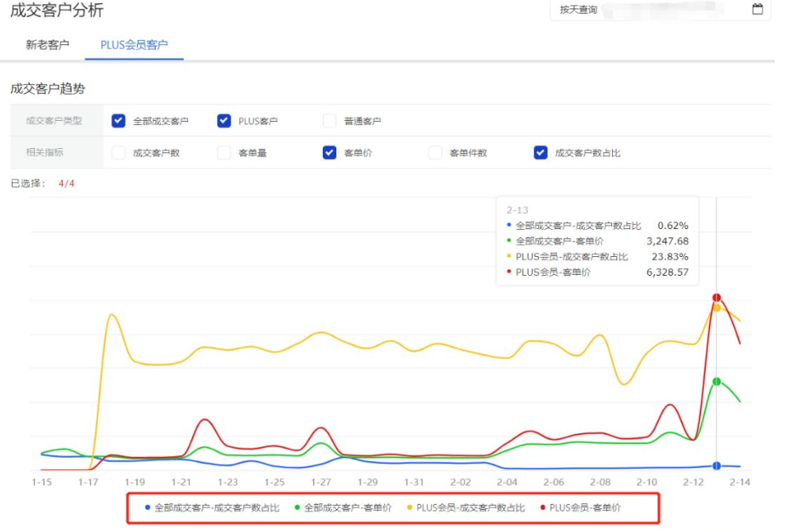The height and width of the screenshot is (532, 785).
Task: Click the yellow PLUS会员占比 point at 2-13
Action: [717, 308]
